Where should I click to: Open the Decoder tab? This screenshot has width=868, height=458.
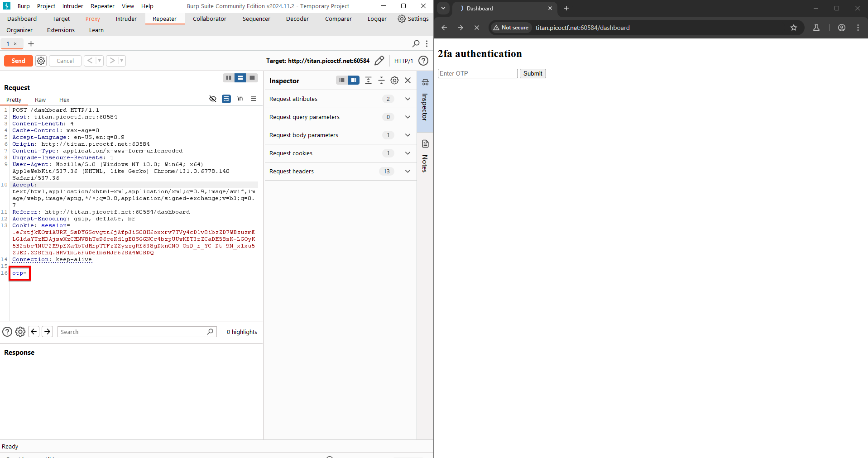(x=297, y=19)
